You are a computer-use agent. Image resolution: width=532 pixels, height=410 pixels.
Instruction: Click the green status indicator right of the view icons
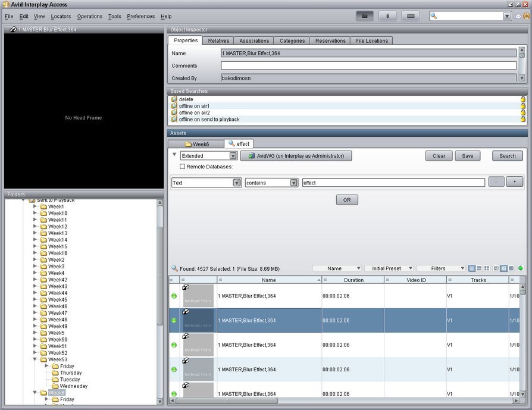521,268
